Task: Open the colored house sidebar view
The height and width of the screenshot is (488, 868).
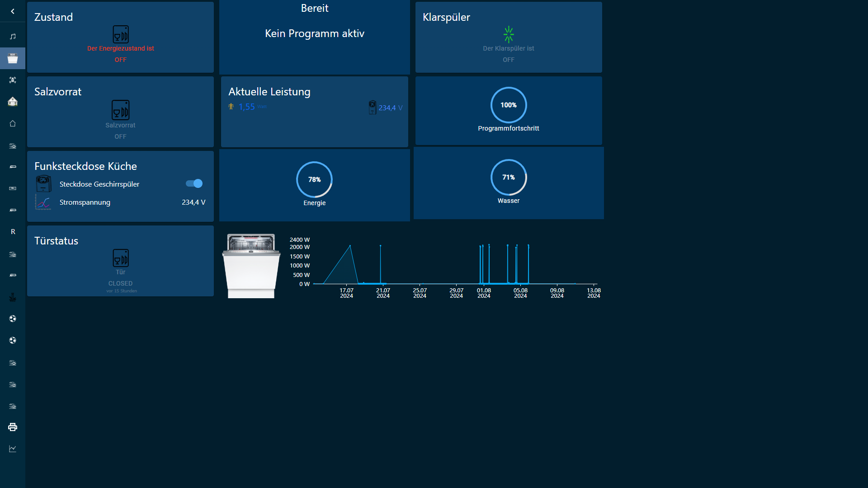Action: click(13, 102)
